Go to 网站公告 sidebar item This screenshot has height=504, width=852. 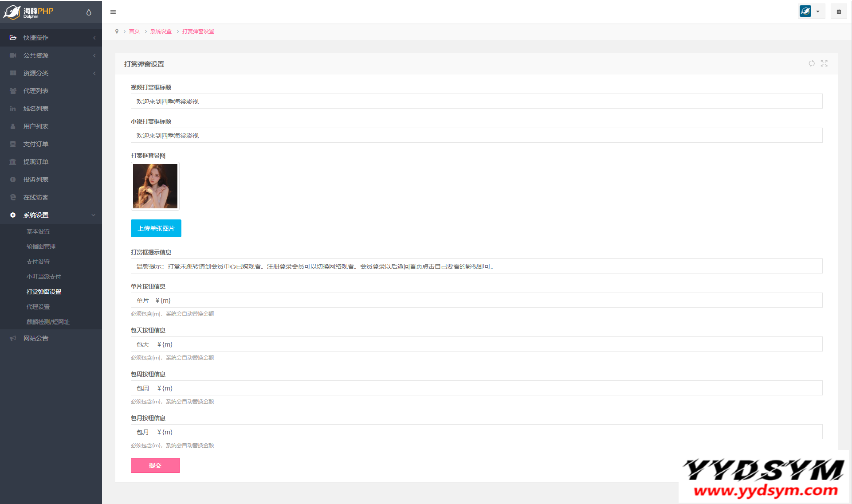click(x=36, y=338)
